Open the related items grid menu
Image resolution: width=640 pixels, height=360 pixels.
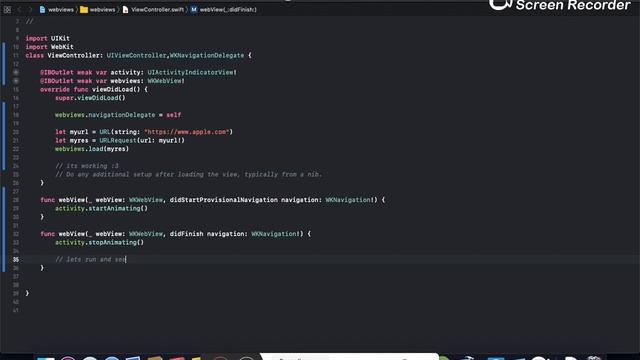(x=7, y=9)
